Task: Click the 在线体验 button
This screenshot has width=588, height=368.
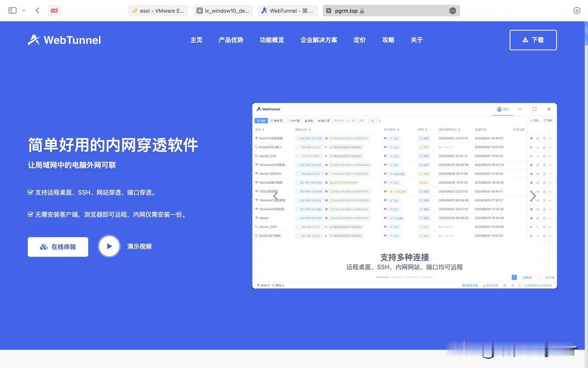Action: [58, 247]
